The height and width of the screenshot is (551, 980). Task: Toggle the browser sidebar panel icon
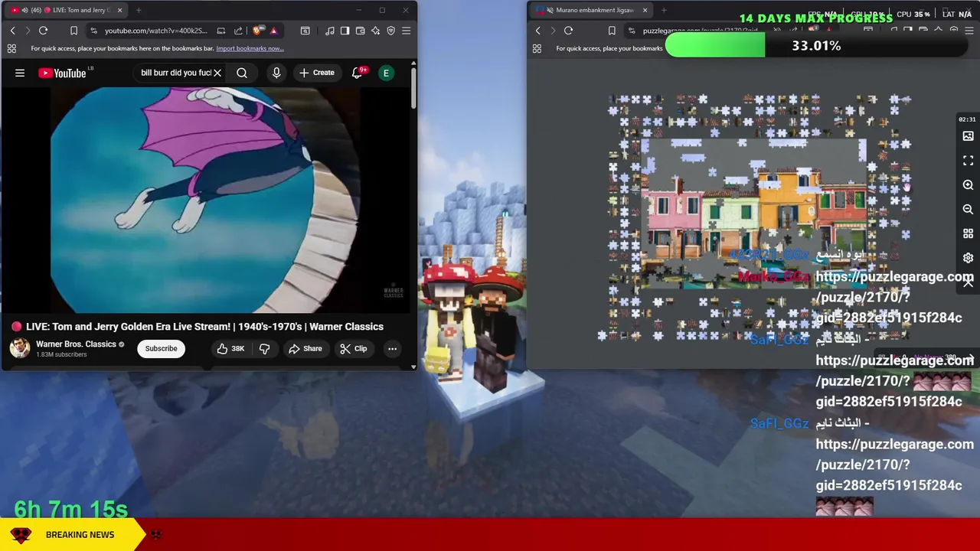(x=345, y=31)
